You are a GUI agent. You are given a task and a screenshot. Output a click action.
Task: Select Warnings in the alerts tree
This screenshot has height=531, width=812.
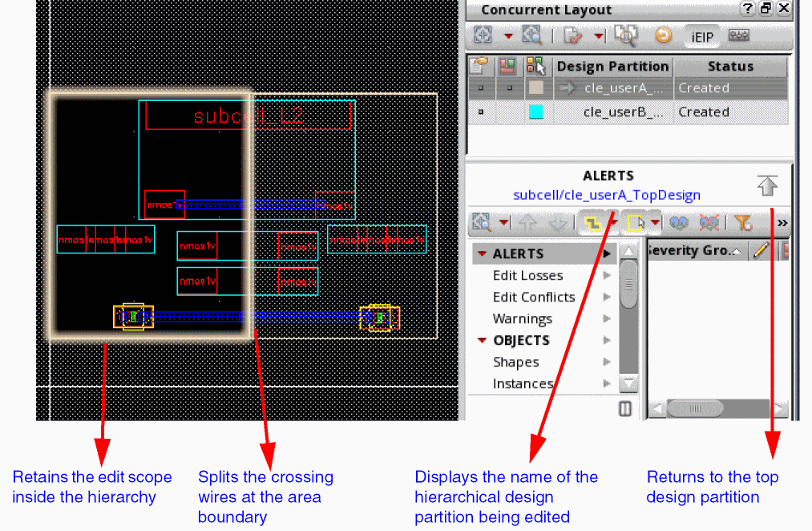click(523, 318)
